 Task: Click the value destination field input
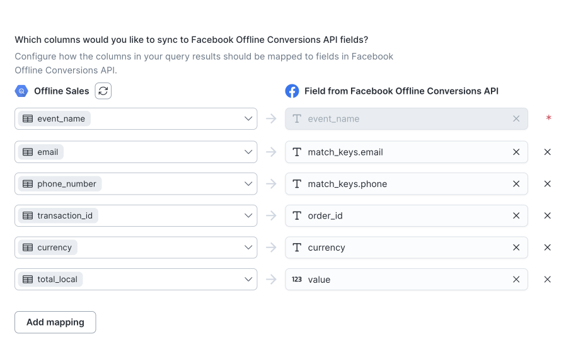pyautogui.click(x=403, y=280)
